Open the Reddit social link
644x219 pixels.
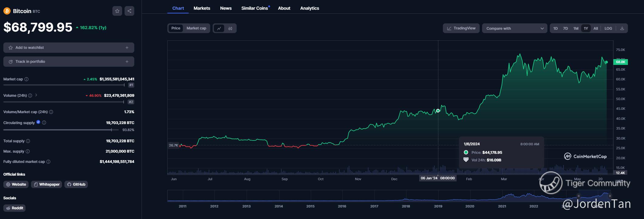coord(14,208)
